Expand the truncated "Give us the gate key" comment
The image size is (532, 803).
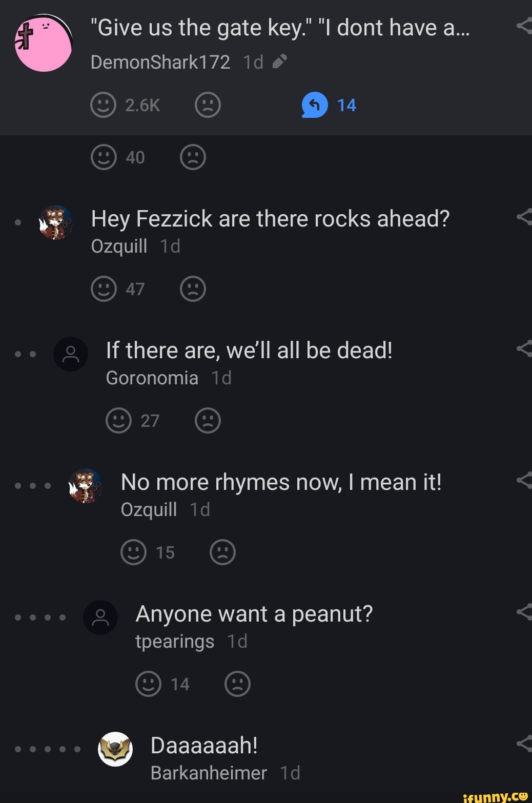(x=280, y=28)
